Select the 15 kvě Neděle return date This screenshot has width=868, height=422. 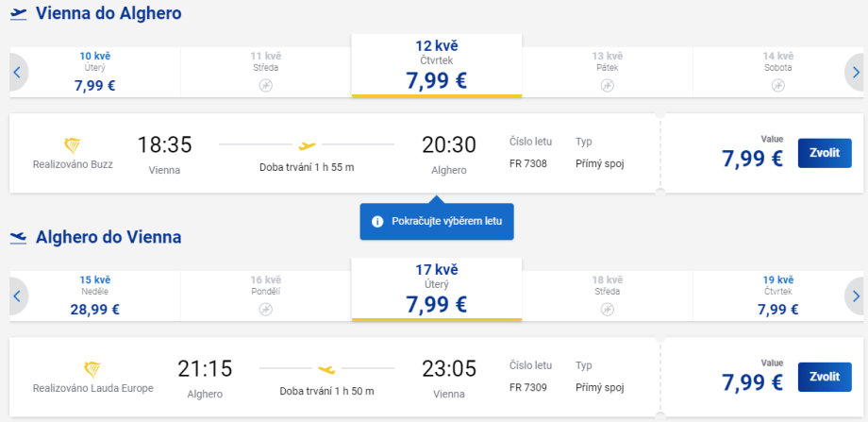[94, 295]
